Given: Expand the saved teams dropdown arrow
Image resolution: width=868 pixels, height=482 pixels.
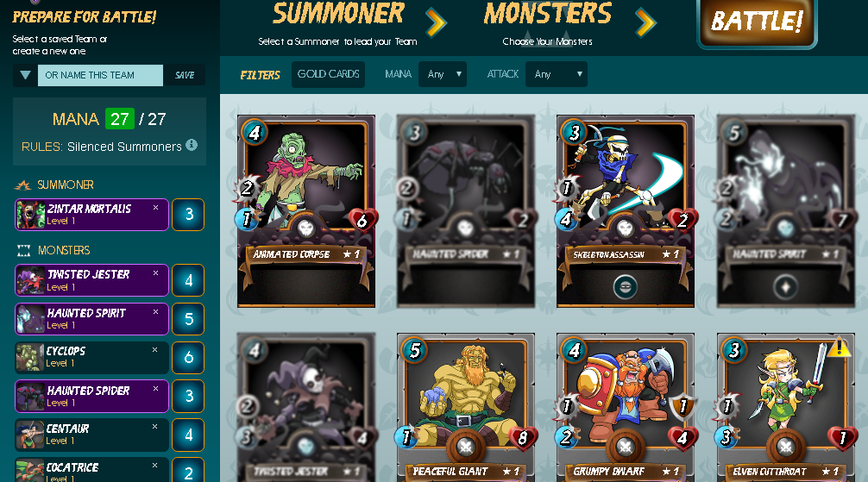Looking at the screenshot, I should coord(26,75).
